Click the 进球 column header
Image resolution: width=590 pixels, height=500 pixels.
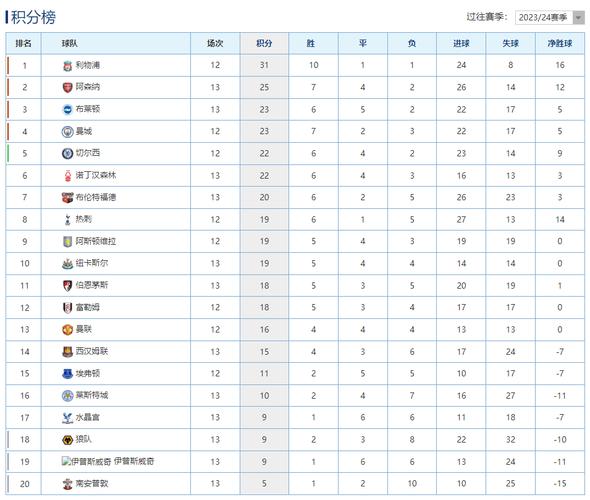click(x=461, y=44)
